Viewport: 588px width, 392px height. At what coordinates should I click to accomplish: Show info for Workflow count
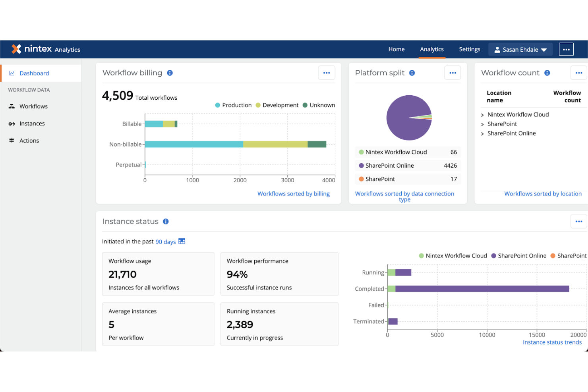point(547,73)
